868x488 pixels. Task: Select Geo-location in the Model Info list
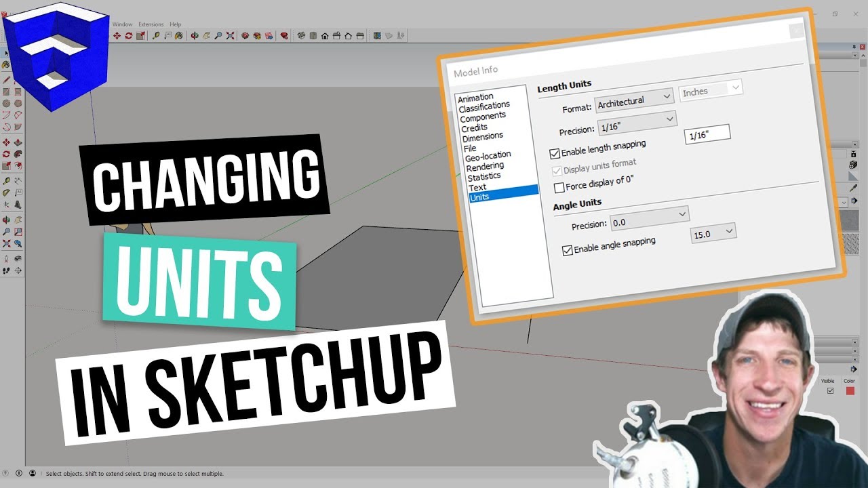click(x=488, y=157)
